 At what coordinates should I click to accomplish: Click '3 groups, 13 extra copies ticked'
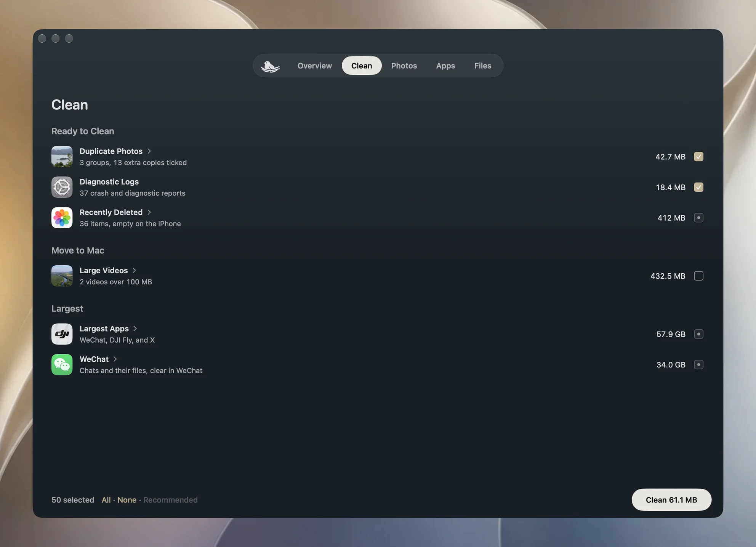pos(133,163)
